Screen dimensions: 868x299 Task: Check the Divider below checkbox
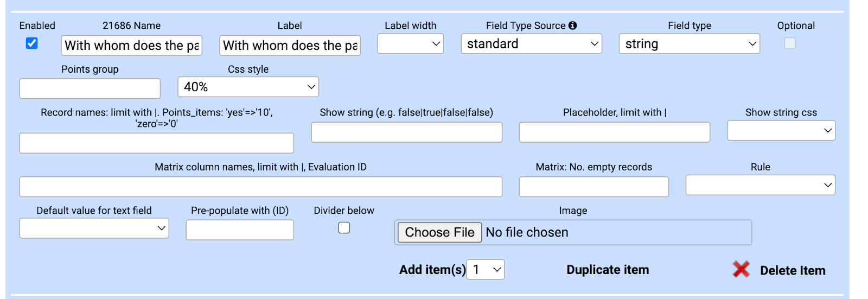click(x=344, y=228)
